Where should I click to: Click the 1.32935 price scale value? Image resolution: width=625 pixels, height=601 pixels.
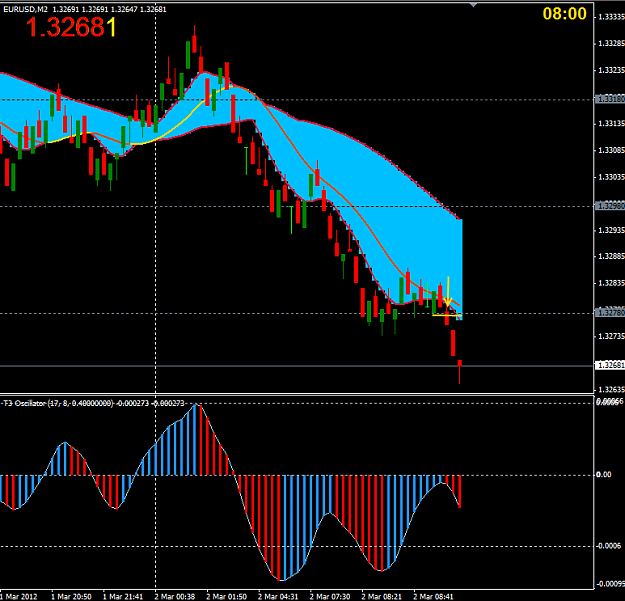(611, 230)
